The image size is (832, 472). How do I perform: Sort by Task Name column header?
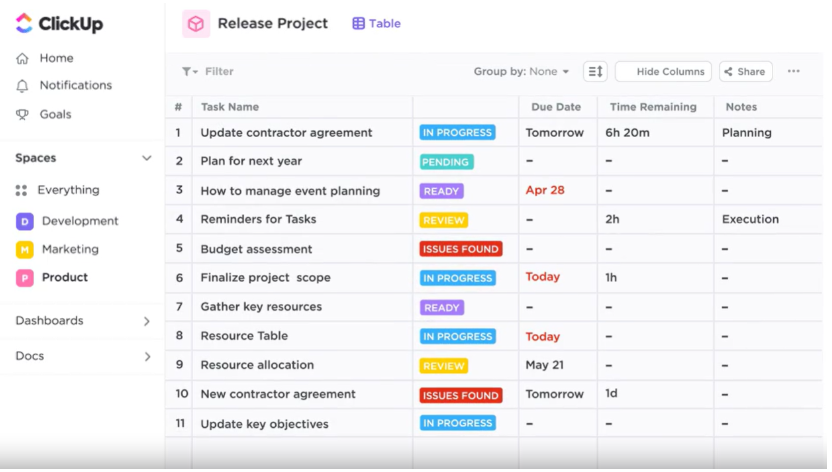230,107
